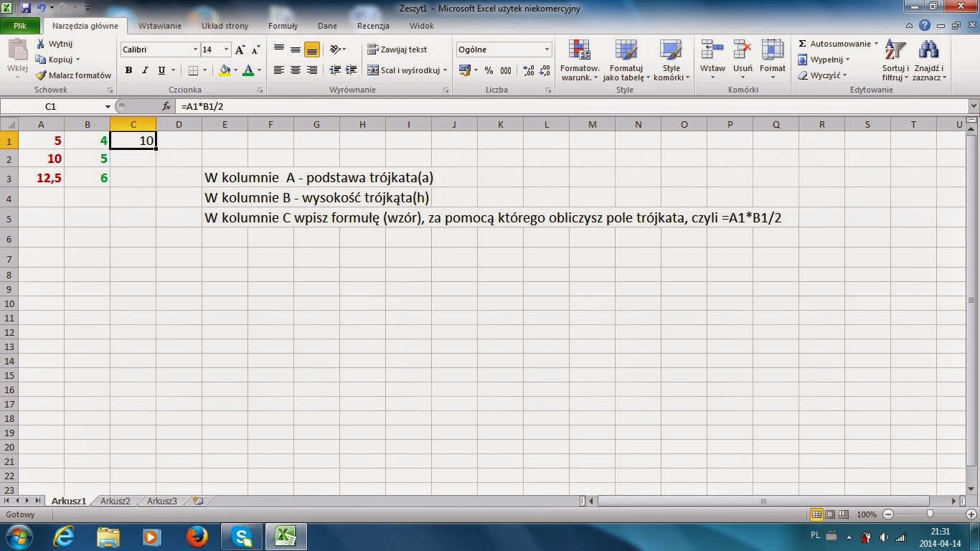Open Firefox from the taskbar
Screen dimensions: 980x551
196,536
